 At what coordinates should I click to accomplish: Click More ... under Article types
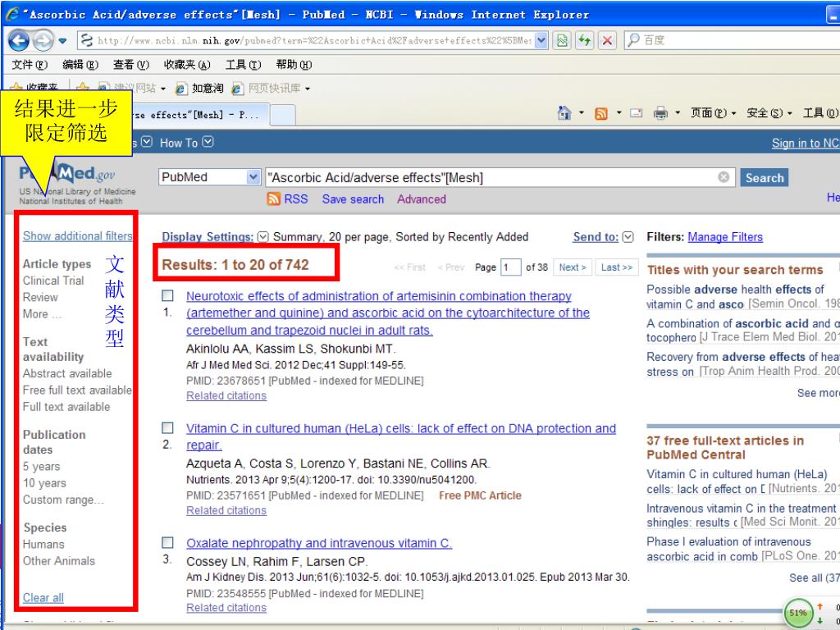(42, 314)
